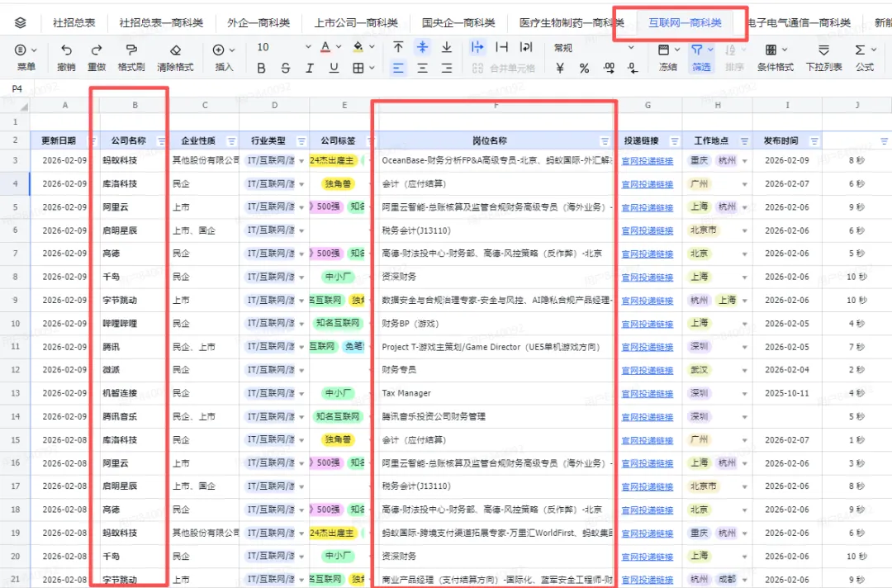The width and height of the screenshot is (892, 588).
Task: Align text left in toolbar
Action: tap(398, 69)
